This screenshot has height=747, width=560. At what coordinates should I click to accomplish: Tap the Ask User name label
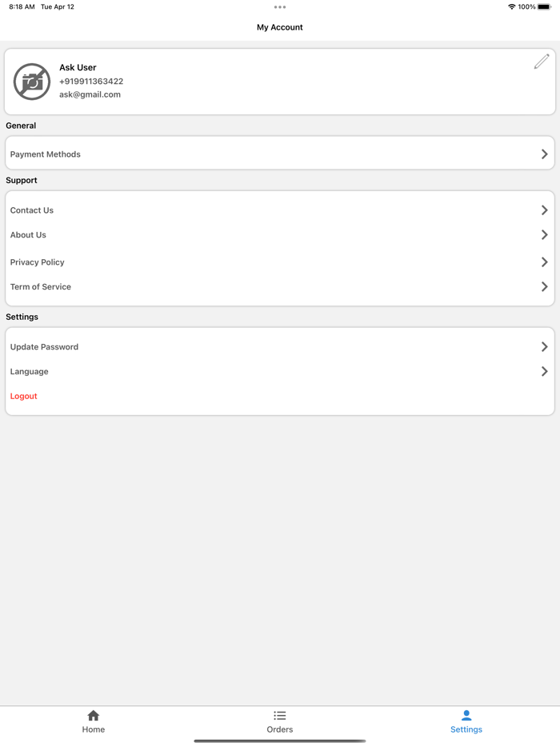point(78,68)
